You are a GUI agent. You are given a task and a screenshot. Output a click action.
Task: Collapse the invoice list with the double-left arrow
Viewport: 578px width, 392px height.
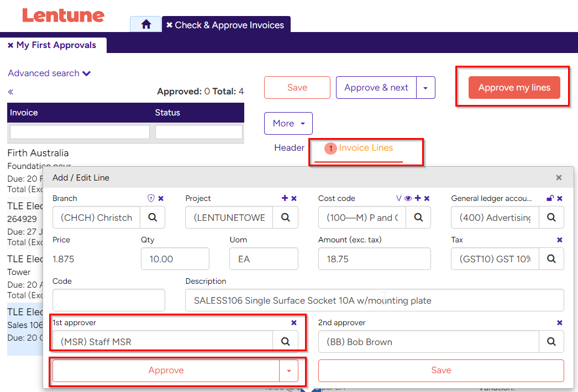click(x=10, y=92)
